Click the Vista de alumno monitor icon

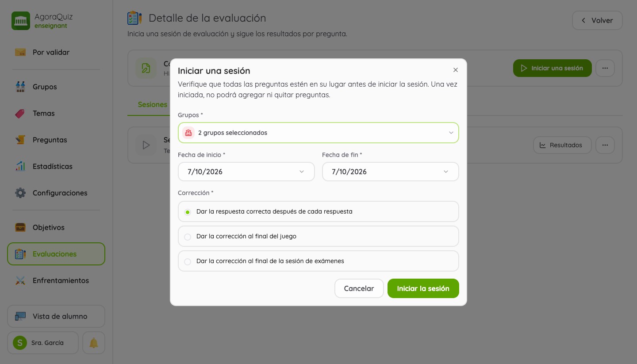pos(20,316)
